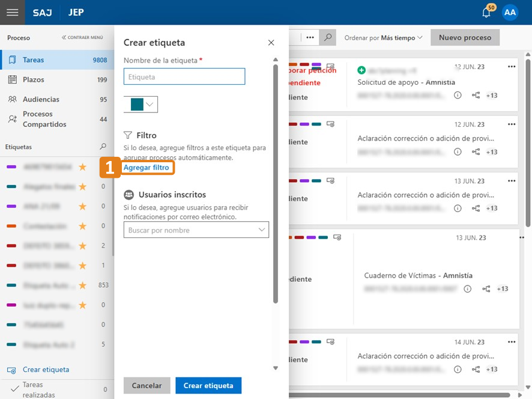Click the flow diagram icon on Solicitud de apoyo card
This screenshot has height=399, width=532.
pos(476,95)
